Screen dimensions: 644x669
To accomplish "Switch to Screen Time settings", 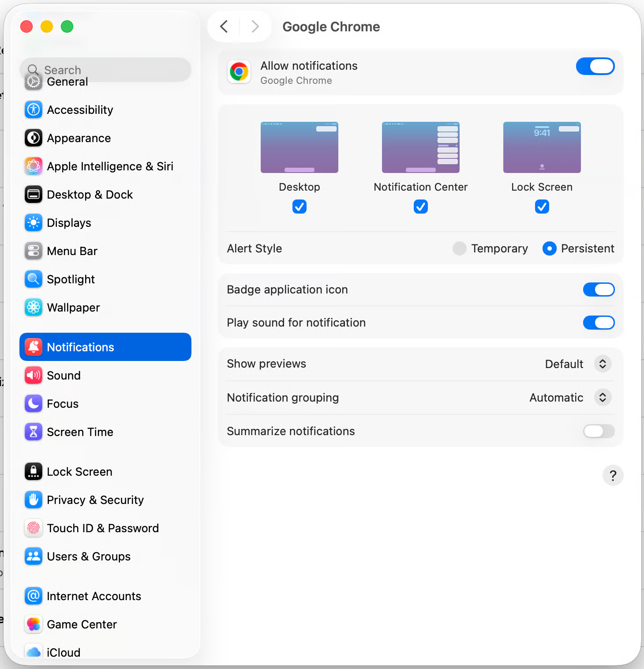I will pos(80,432).
